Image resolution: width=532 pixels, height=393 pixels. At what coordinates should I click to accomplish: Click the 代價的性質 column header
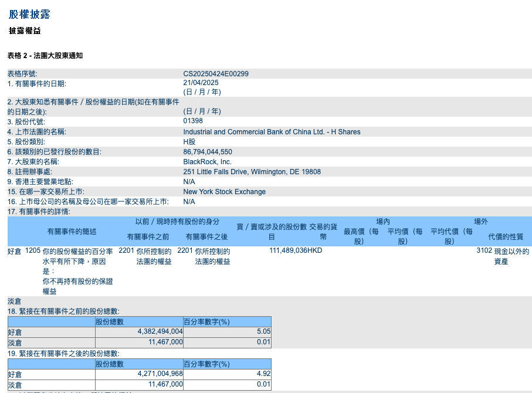pyautogui.click(x=506, y=236)
